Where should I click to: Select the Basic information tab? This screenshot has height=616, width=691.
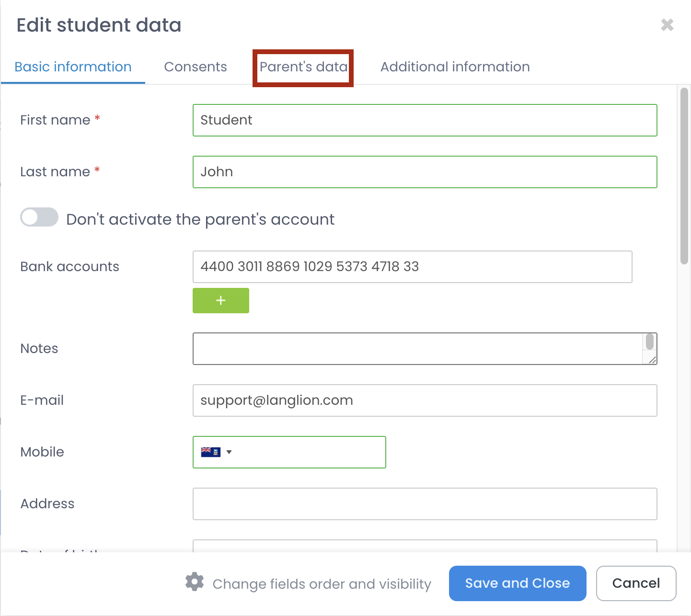pos(73,67)
